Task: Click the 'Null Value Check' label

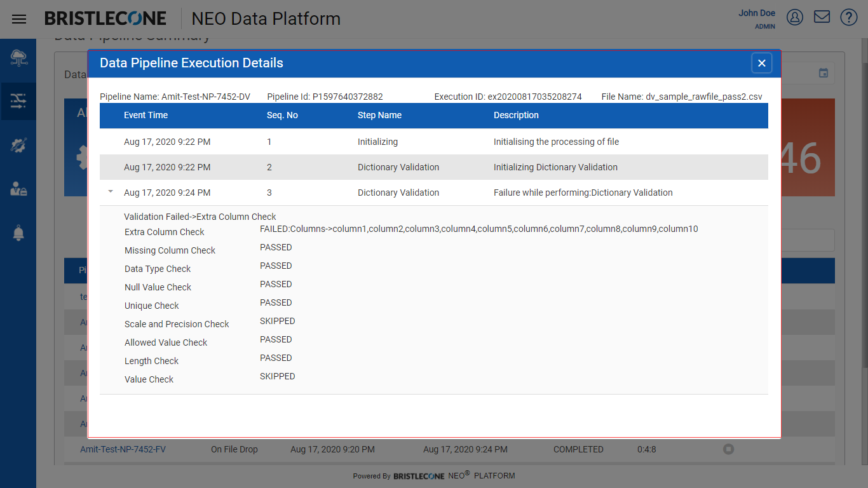Action: (158, 287)
